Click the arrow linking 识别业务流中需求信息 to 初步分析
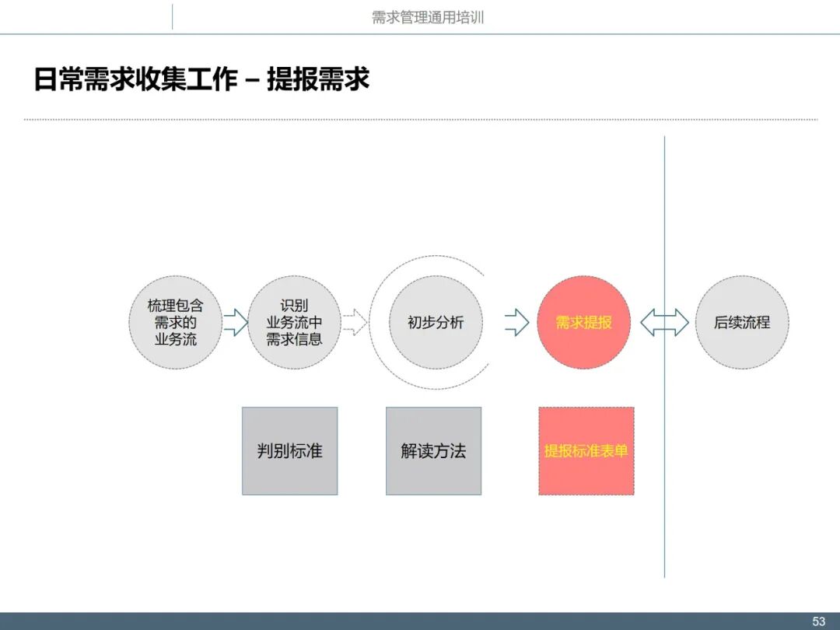 point(355,322)
